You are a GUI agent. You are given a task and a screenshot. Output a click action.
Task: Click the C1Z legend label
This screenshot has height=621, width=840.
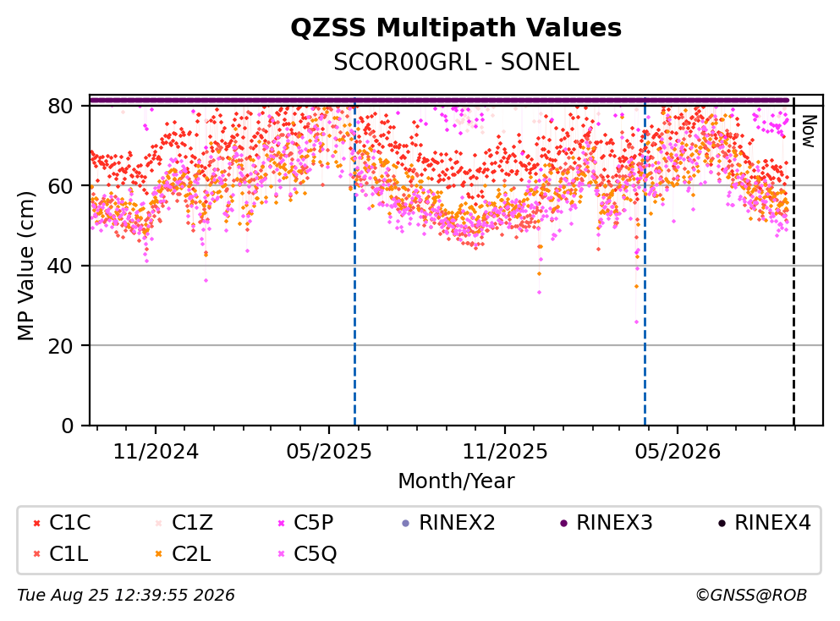[192, 523]
